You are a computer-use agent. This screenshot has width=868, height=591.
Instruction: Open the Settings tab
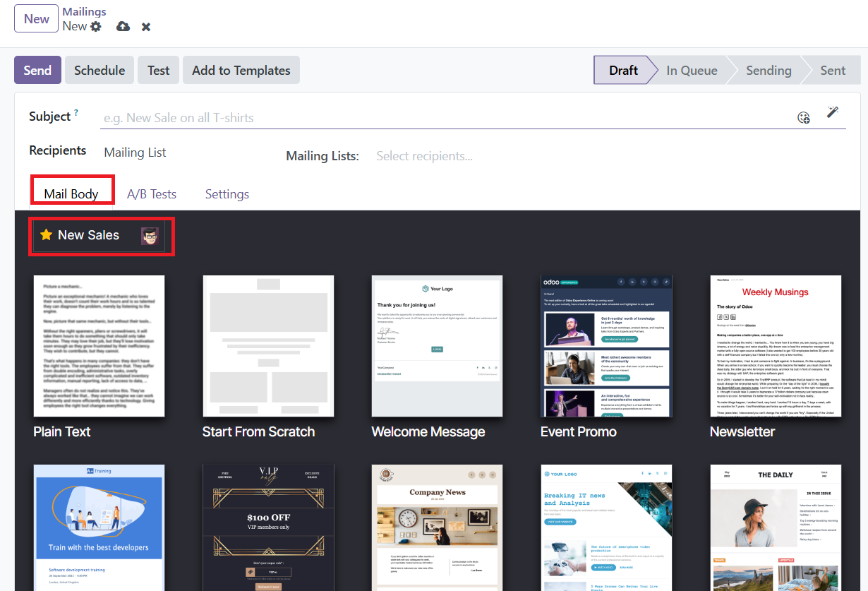click(x=227, y=194)
